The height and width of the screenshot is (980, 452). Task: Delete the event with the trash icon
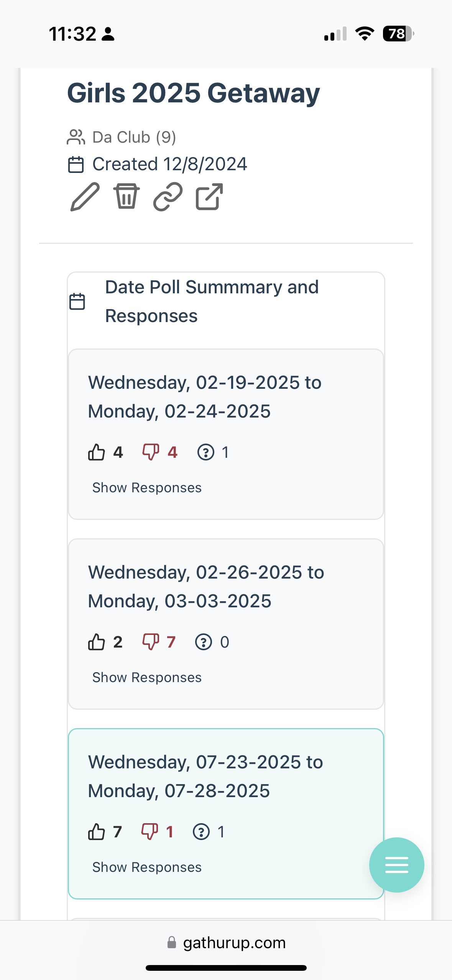click(127, 196)
